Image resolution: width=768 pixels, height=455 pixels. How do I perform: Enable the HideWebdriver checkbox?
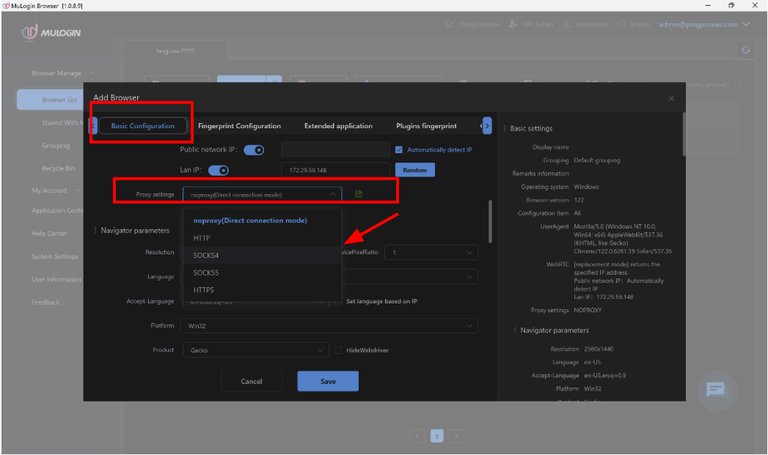(339, 350)
